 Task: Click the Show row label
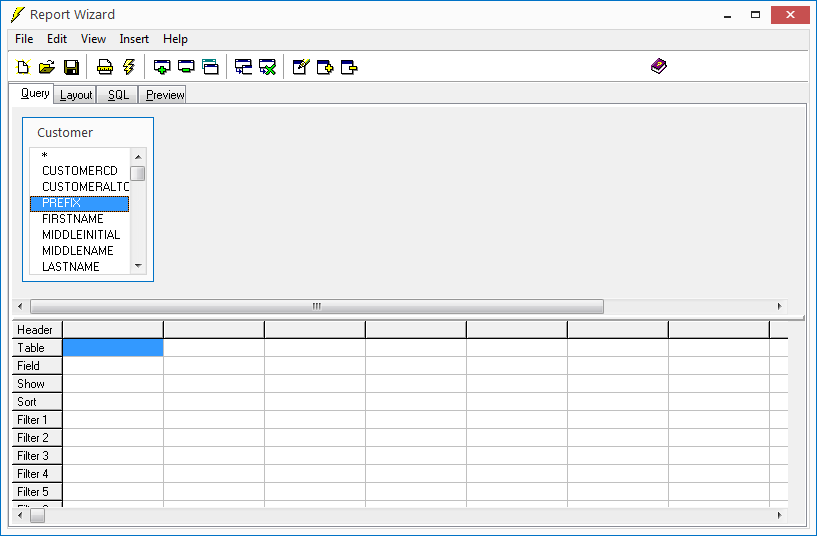pos(37,384)
